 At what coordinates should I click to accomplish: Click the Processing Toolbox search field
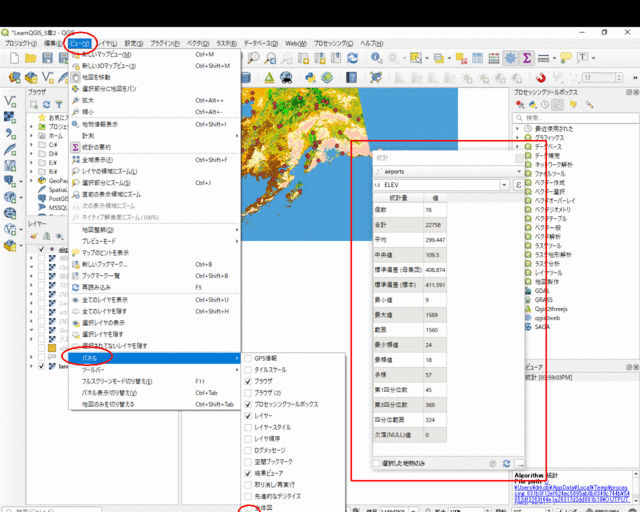click(575, 118)
